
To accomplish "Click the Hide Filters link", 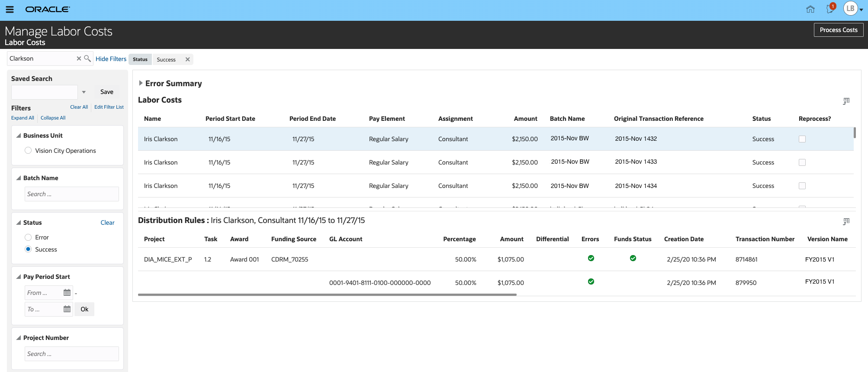I will pyautogui.click(x=111, y=59).
